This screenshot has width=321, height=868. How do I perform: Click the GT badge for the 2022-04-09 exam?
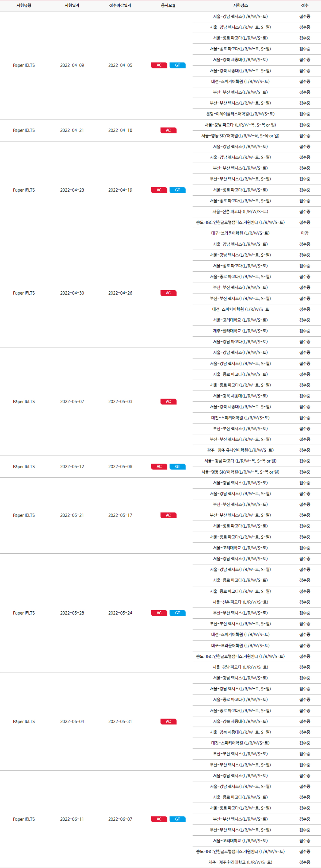pyautogui.click(x=177, y=65)
